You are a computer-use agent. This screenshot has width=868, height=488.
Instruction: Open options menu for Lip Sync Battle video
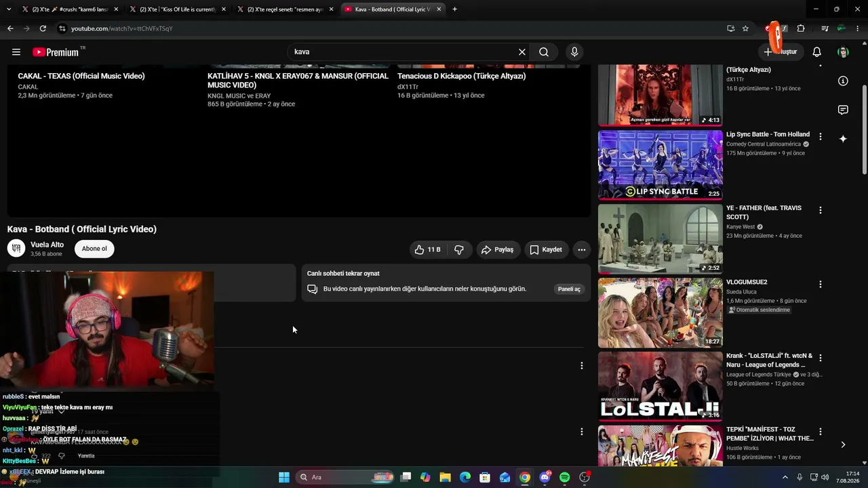[820, 136]
